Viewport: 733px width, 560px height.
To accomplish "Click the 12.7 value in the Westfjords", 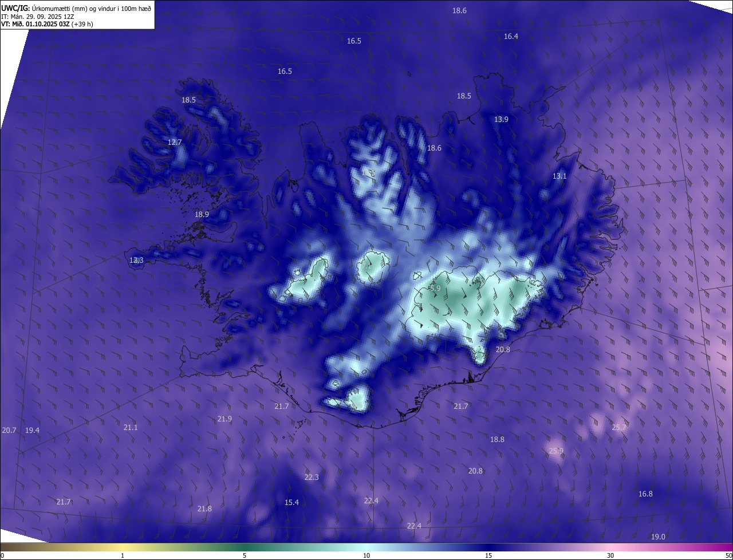I will click(x=175, y=142).
